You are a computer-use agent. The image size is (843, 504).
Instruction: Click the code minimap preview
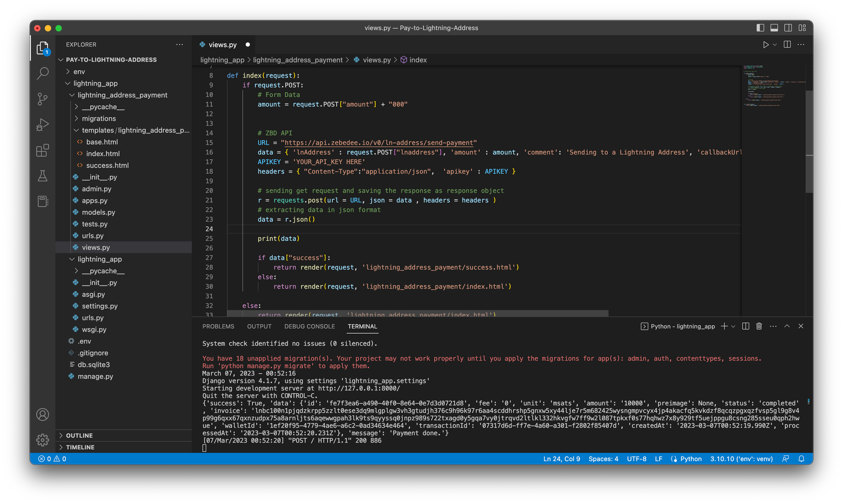(774, 86)
